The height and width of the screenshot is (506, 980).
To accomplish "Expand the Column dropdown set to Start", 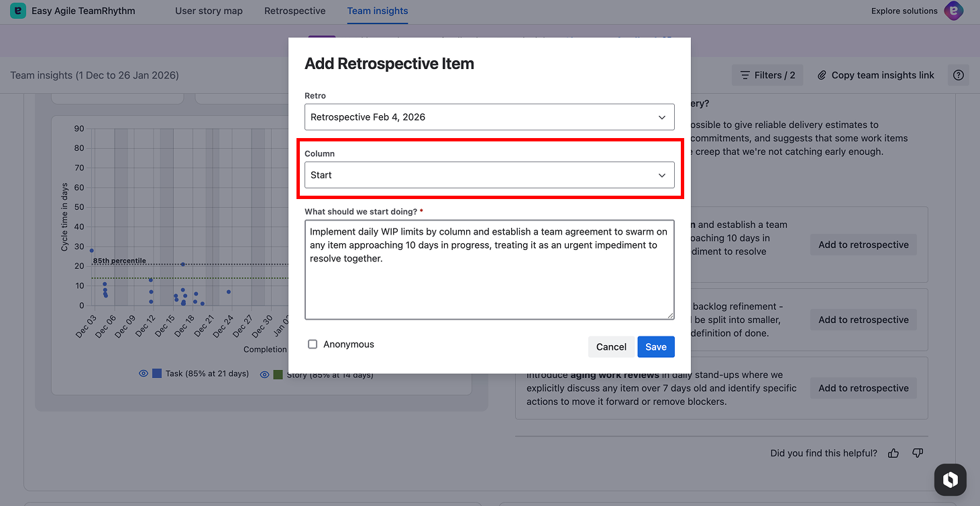I will point(489,175).
